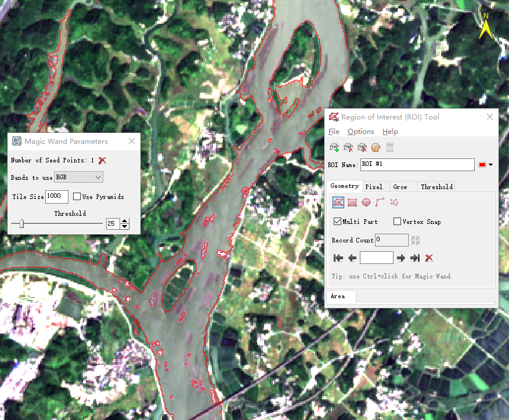Viewport: 509px width, 420px height.
Task: Go to the next record arrow
Action: (x=401, y=258)
